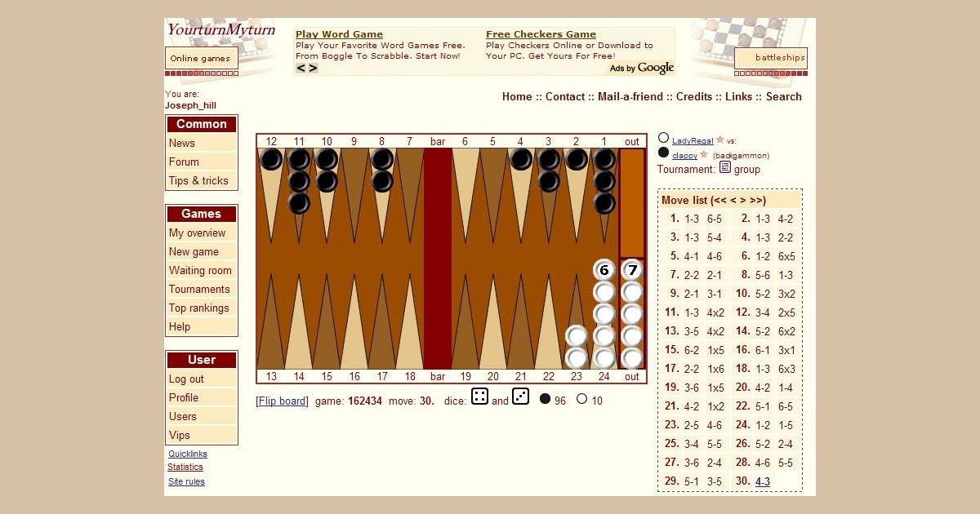Viewport: 980px width, 514px height.
Task: Click the die showing three
Action: click(x=520, y=397)
